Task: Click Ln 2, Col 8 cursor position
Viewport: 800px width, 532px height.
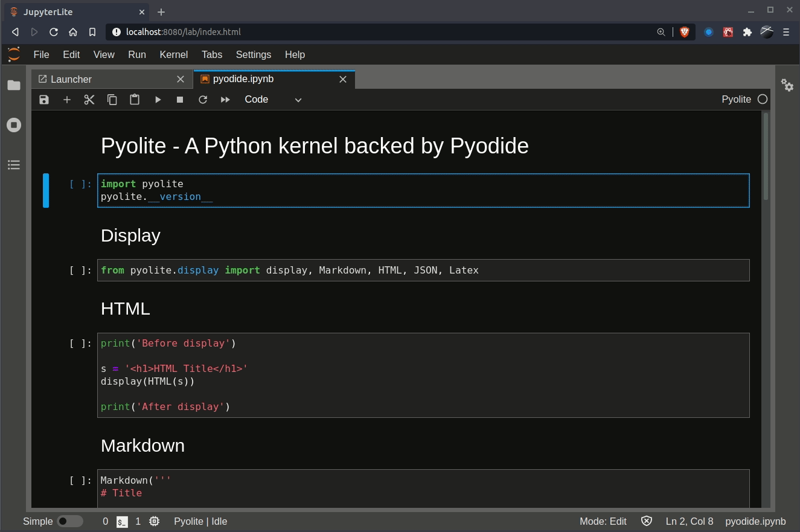Action: 690,521
